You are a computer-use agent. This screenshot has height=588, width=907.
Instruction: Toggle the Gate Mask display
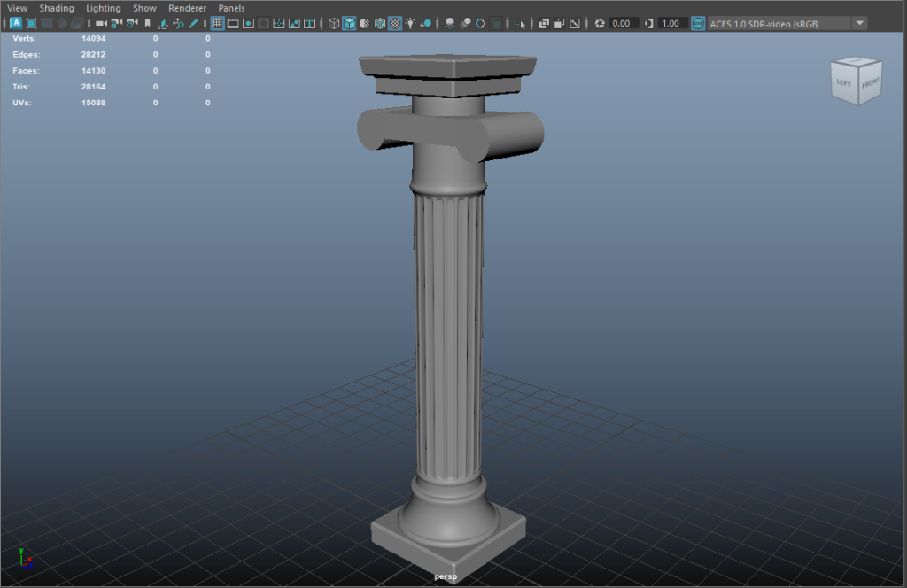pos(263,23)
